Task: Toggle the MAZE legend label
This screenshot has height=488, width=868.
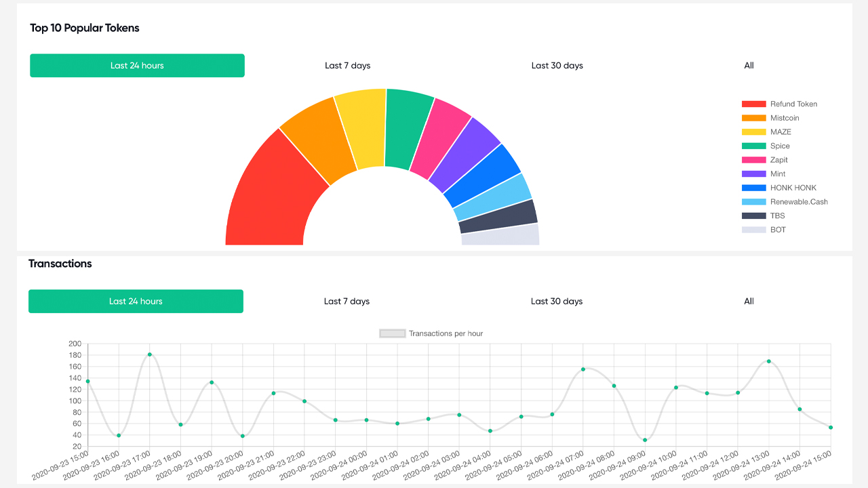Action: 781,132
